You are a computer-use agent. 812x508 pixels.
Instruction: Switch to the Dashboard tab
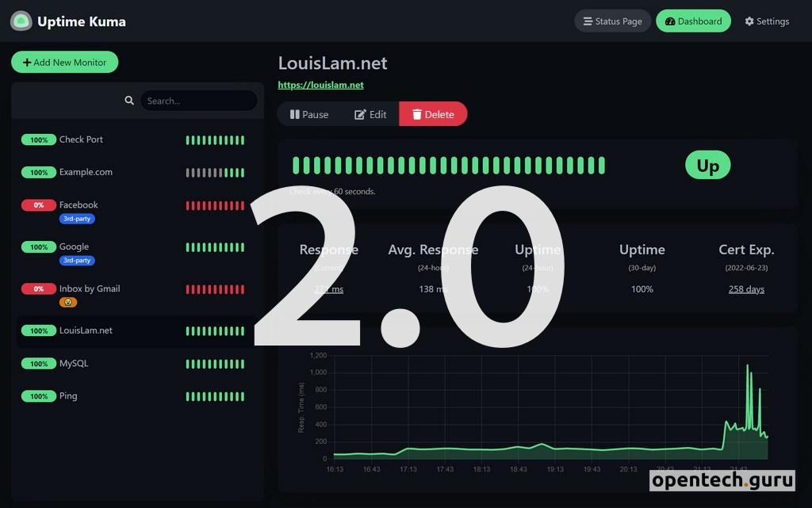click(693, 21)
